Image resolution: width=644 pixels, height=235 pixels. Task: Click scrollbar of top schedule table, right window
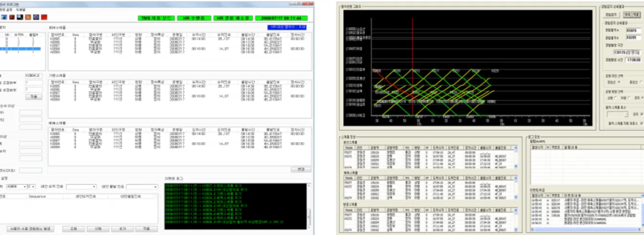[x=516, y=157]
